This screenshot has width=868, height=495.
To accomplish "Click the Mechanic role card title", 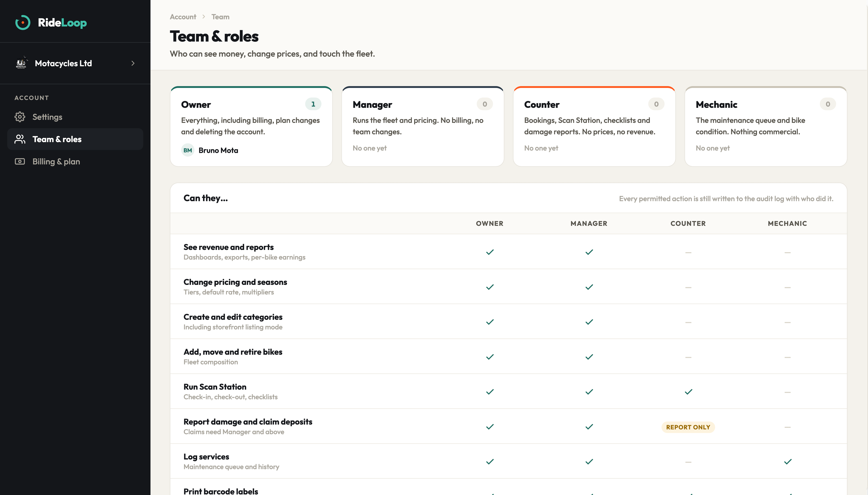I will 716,105.
